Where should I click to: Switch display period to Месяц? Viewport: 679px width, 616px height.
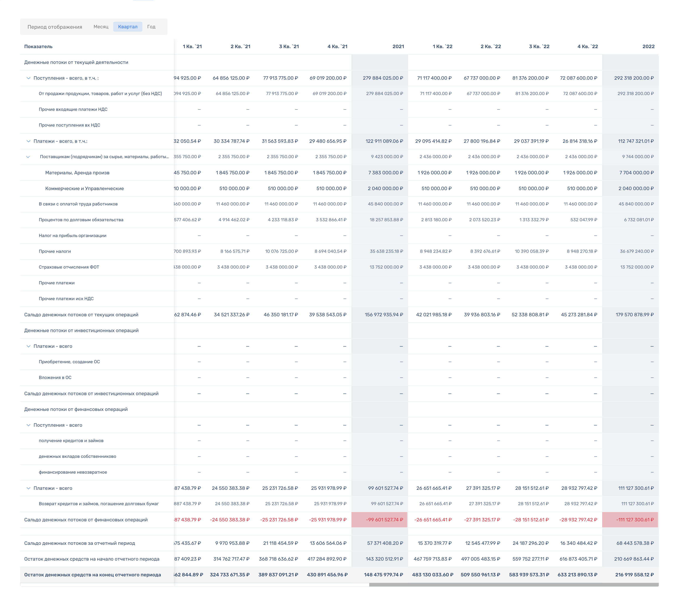(x=101, y=27)
